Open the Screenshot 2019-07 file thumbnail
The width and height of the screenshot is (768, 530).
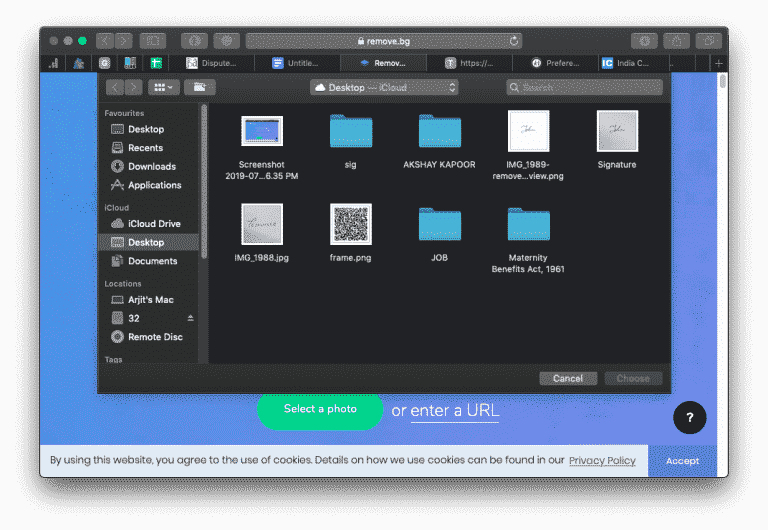[x=262, y=131]
